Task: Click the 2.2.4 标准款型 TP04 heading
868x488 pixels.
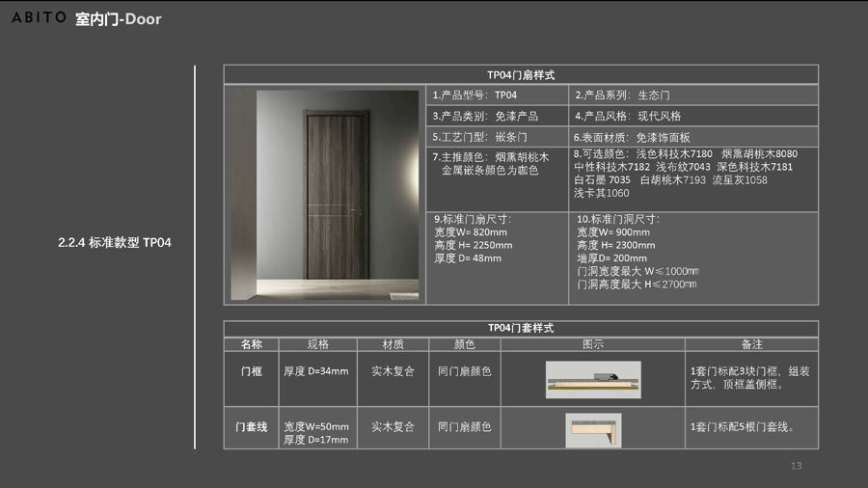Action: click(114, 242)
